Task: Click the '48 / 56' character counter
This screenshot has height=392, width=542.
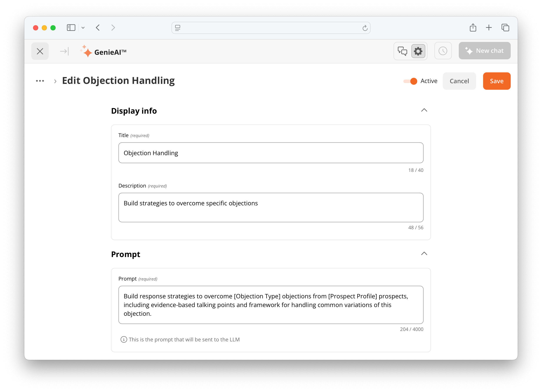Action: [x=416, y=228]
